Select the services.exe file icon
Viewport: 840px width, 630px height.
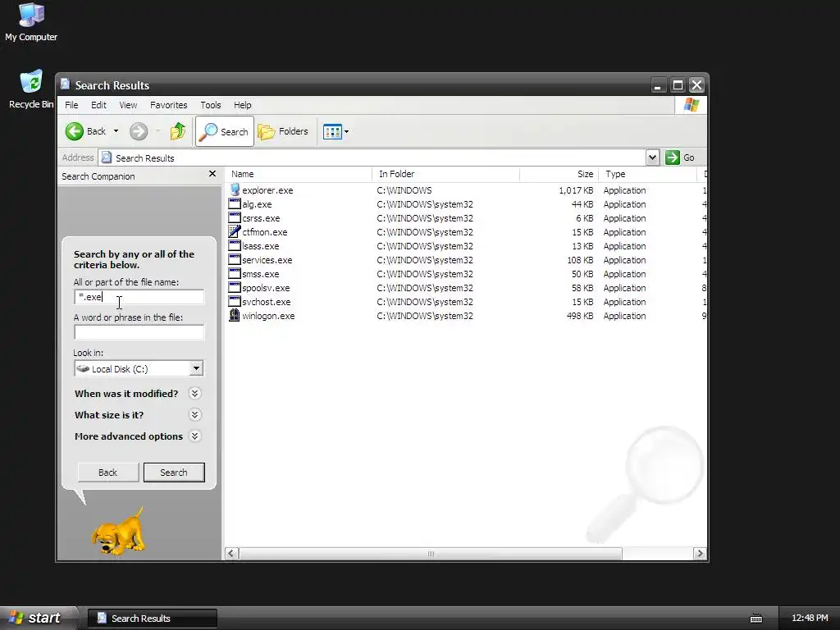pos(235,259)
